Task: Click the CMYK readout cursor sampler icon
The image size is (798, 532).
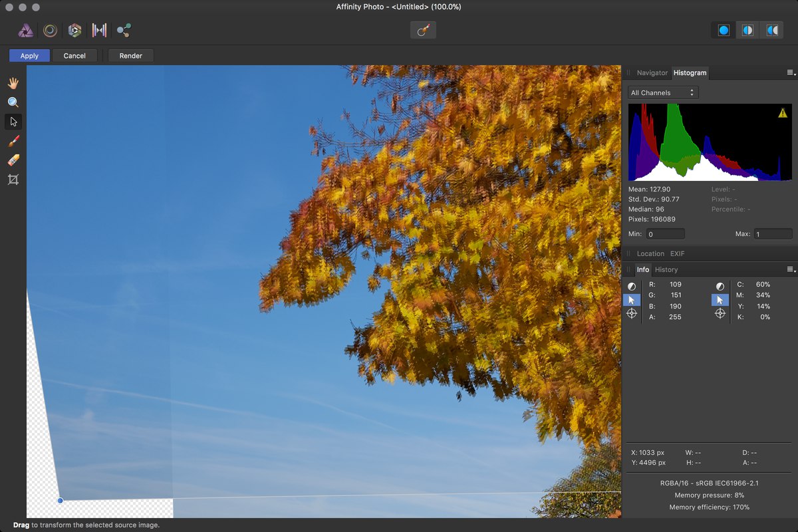Action: pyautogui.click(x=720, y=300)
